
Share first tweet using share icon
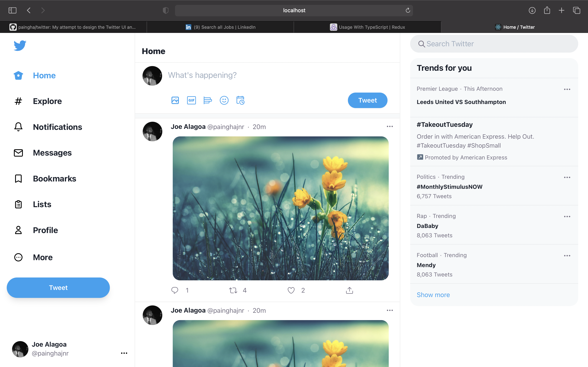point(349,290)
